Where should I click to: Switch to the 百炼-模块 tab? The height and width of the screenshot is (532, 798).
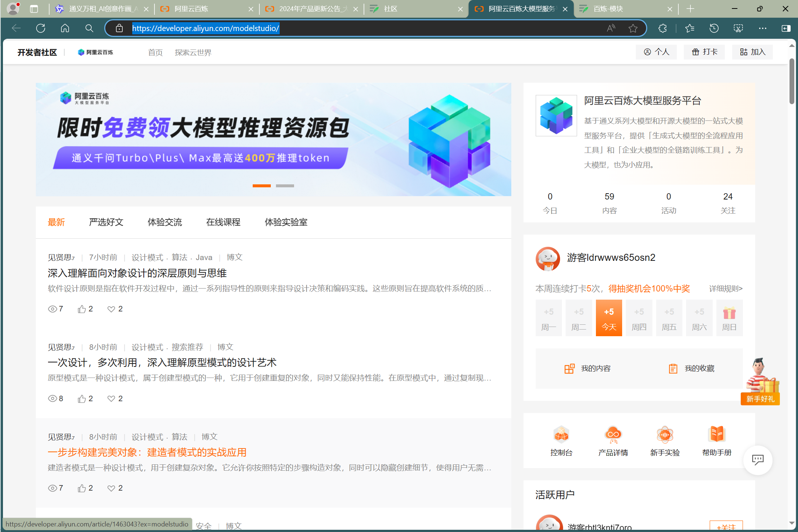coord(626,9)
